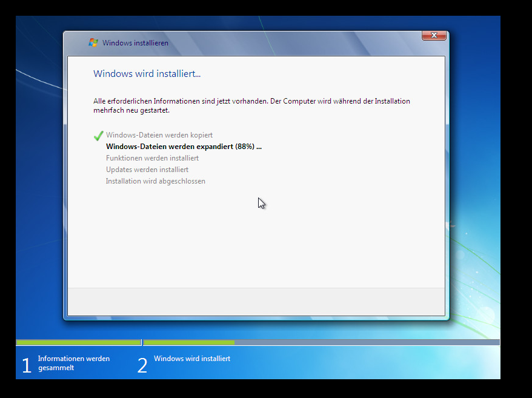Click 'Windows-Dateien werden kopiert' step

tap(159, 135)
